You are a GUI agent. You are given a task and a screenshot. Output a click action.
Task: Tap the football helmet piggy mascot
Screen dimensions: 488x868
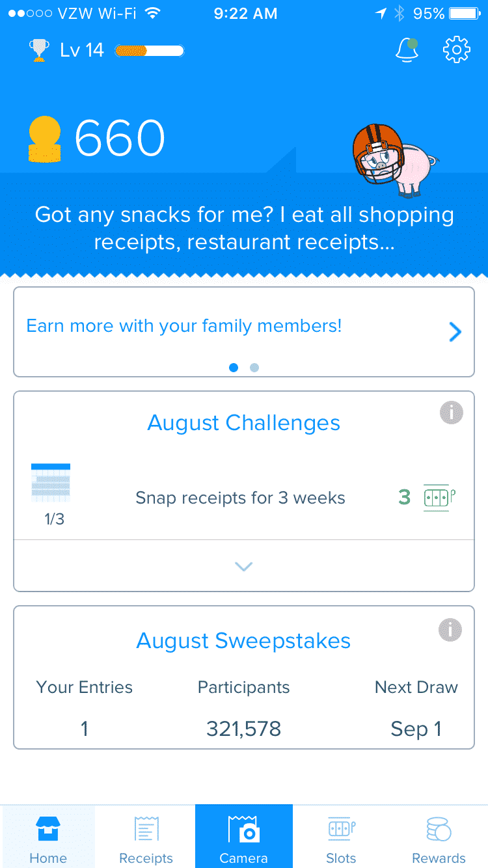(394, 158)
